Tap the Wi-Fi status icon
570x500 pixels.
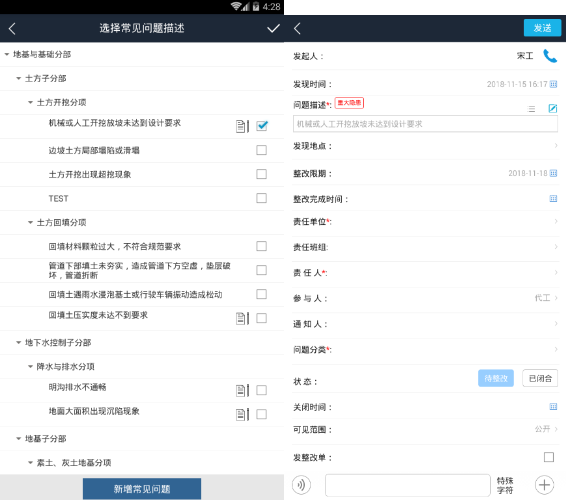tap(236, 6)
